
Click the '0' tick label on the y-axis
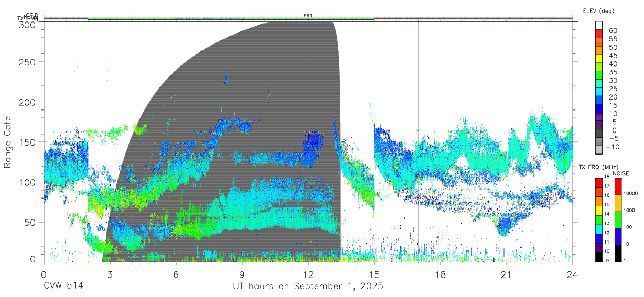tap(33, 259)
